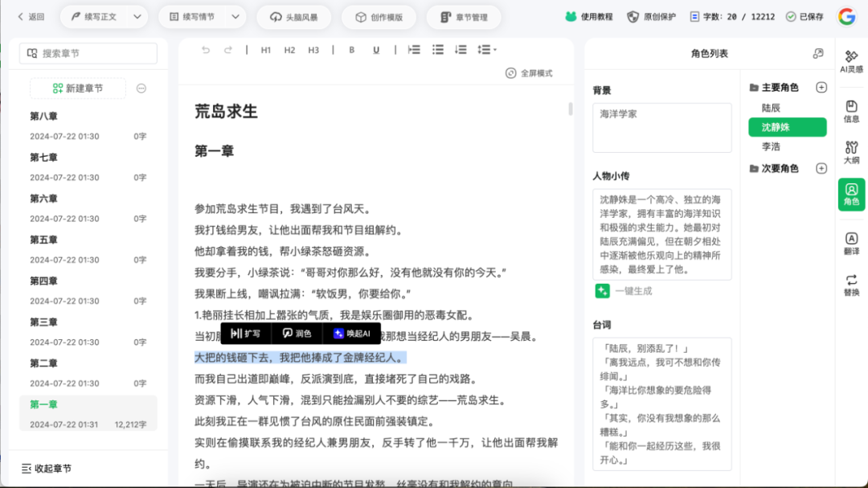Focus the 搜索章节 search field
868x488 pixels.
pos(88,53)
